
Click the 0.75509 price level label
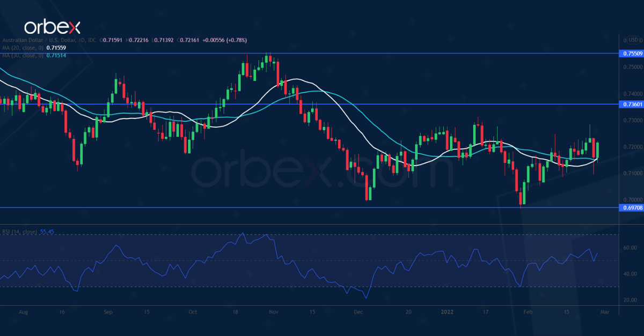[x=631, y=54]
